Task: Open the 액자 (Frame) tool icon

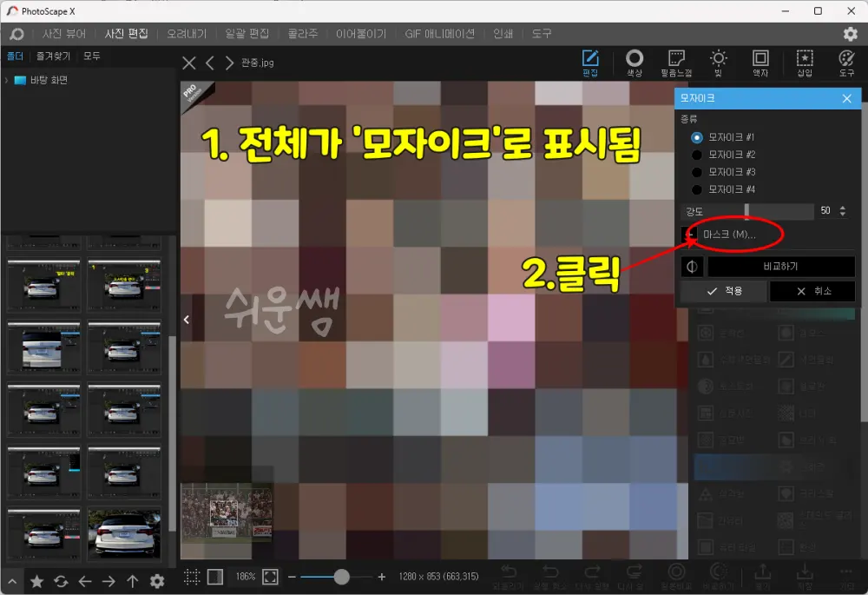Action: pos(760,62)
